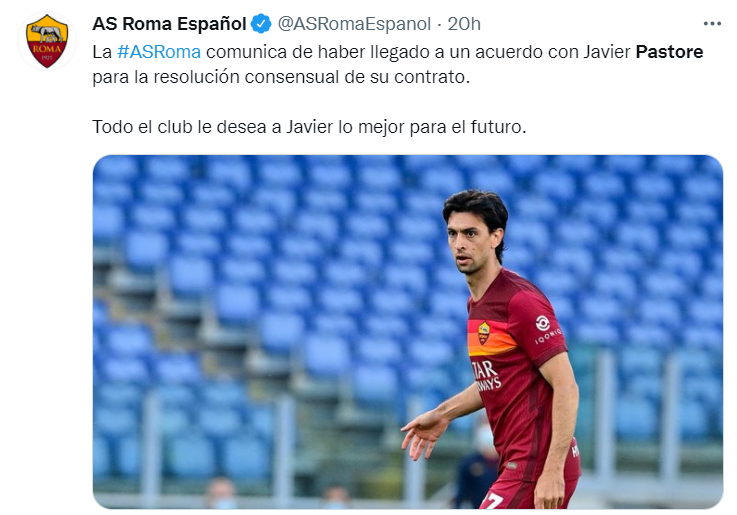
Task: Open the @ASRomaEspanol handle
Action: tap(354, 23)
